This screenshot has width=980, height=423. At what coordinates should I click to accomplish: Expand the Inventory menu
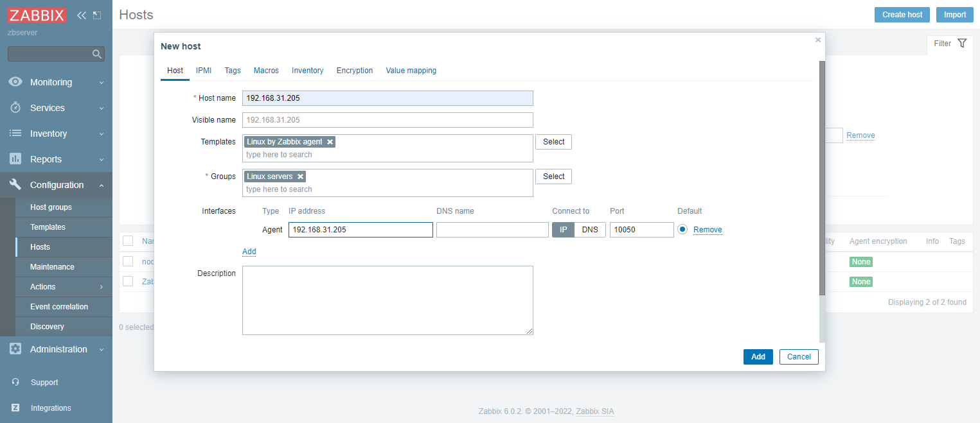pos(102,134)
